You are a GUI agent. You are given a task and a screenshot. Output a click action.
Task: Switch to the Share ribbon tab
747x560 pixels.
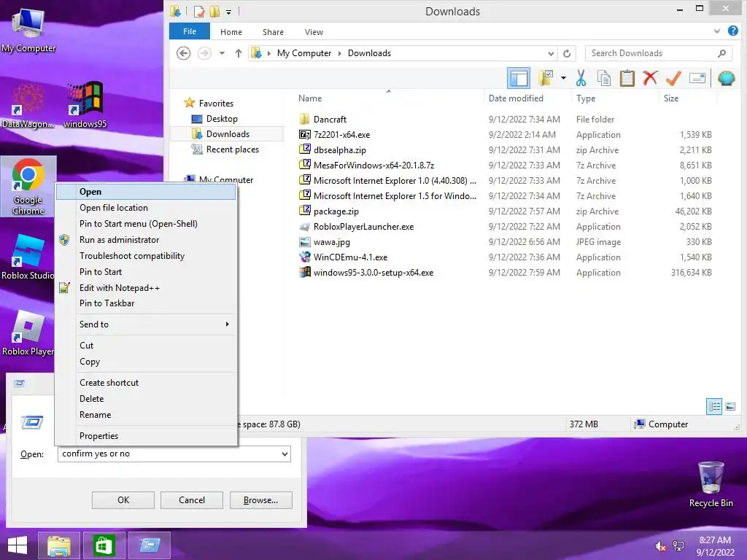[x=273, y=32]
